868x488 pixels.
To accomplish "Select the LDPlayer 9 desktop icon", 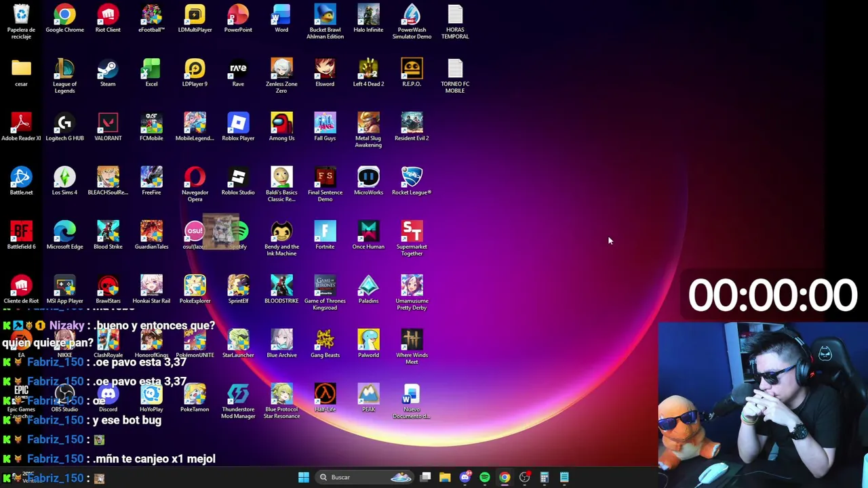I will tap(195, 73).
